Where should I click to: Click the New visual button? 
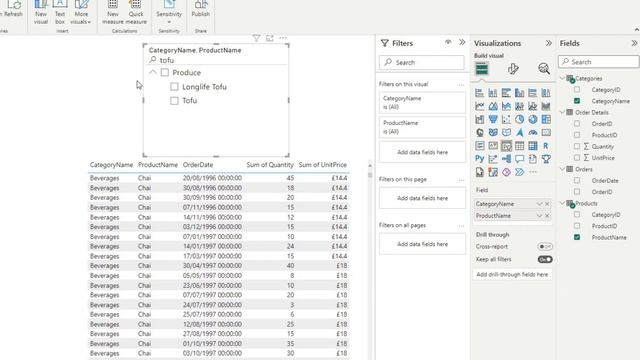tap(41, 12)
